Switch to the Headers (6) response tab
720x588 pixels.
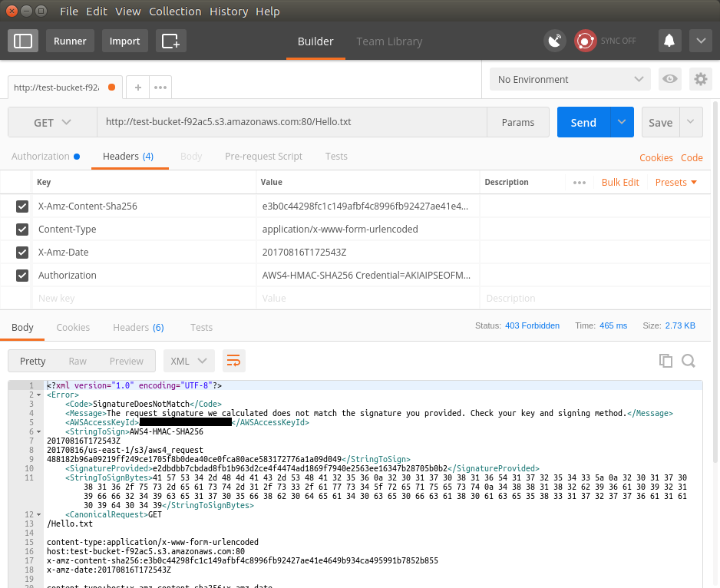point(138,327)
